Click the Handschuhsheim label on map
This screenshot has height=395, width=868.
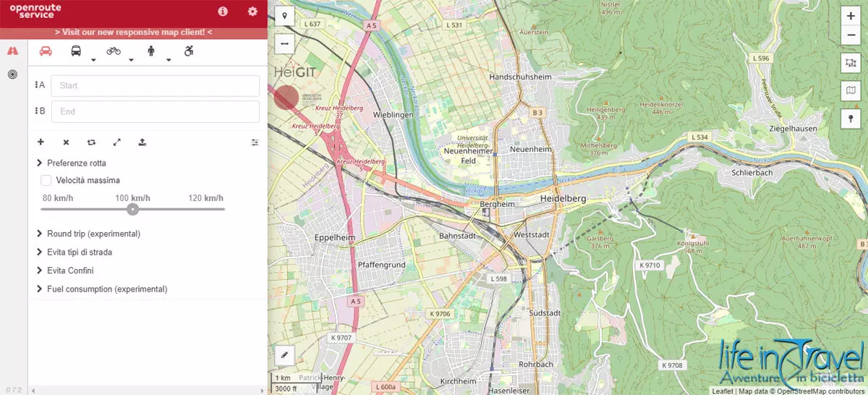520,77
